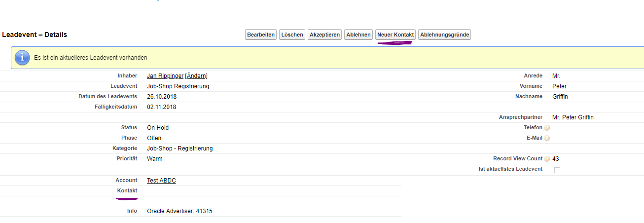Delete the record with the Löschen button
Image resolution: width=644 pixels, height=223 pixels.
coord(292,35)
